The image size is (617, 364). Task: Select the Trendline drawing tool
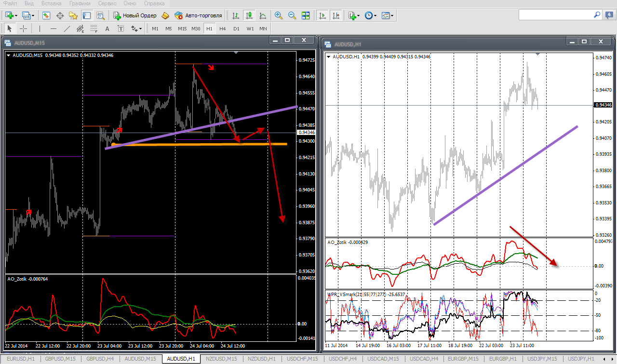tap(67, 28)
